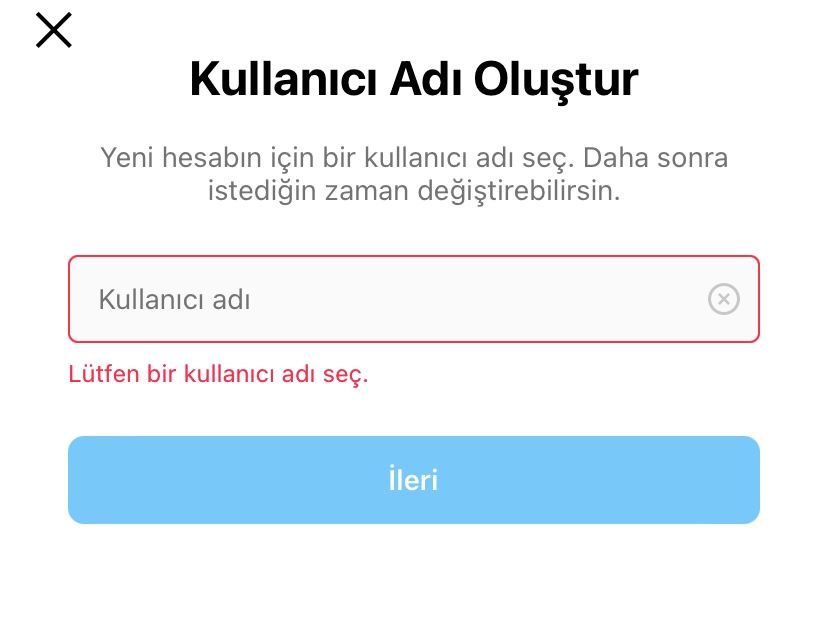The width and height of the screenshot is (828, 627).
Task: Select the description starting Yeni hesabın için
Action: [x=414, y=174]
